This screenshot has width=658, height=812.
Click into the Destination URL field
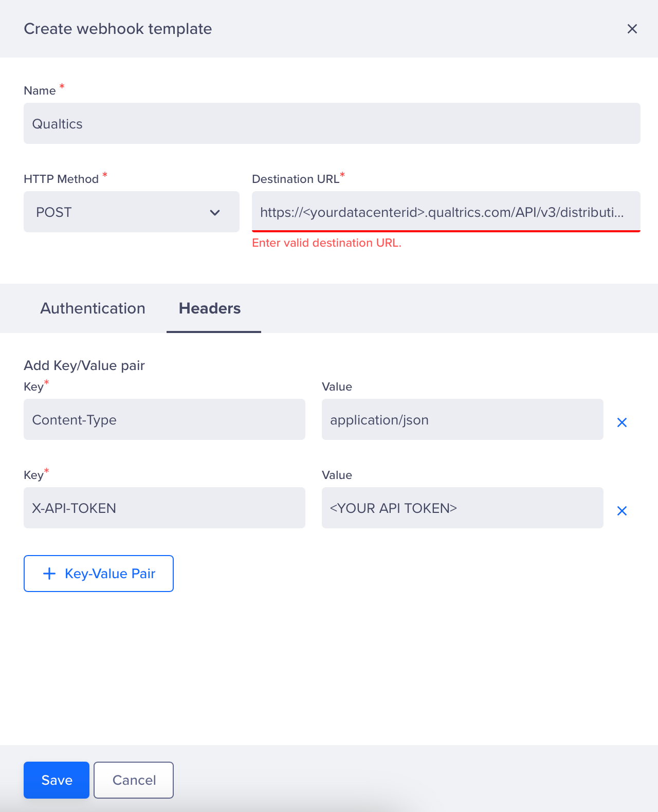(446, 212)
